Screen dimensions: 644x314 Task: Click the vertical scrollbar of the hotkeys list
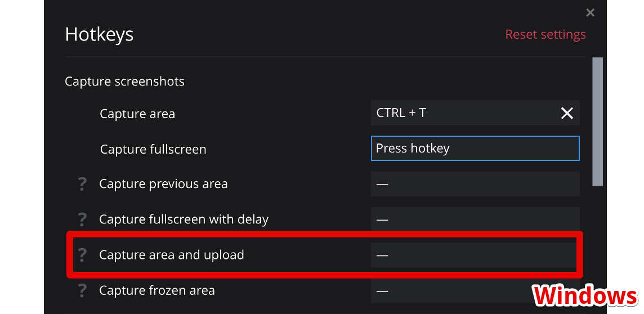(x=597, y=122)
